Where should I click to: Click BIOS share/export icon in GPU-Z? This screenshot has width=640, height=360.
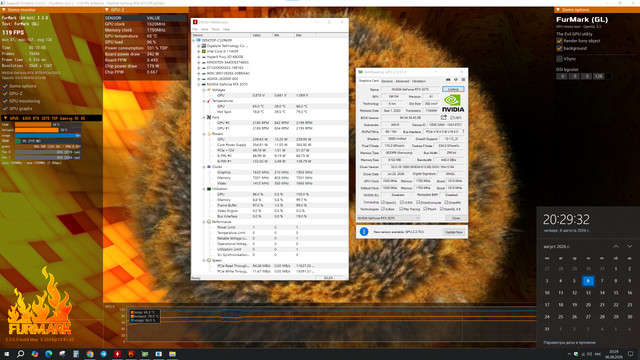point(444,118)
